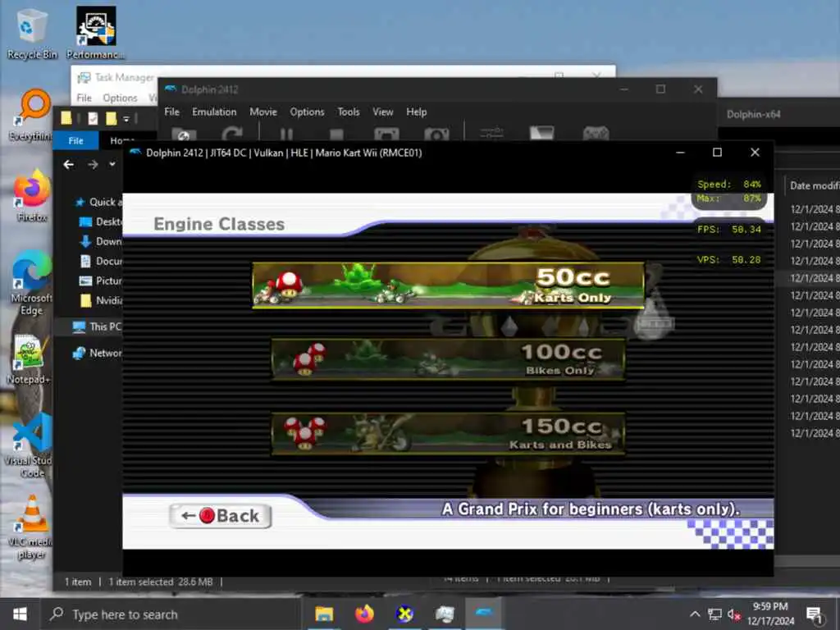
Task: Select Pictures in Explorer sidebar
Action: 100,281
